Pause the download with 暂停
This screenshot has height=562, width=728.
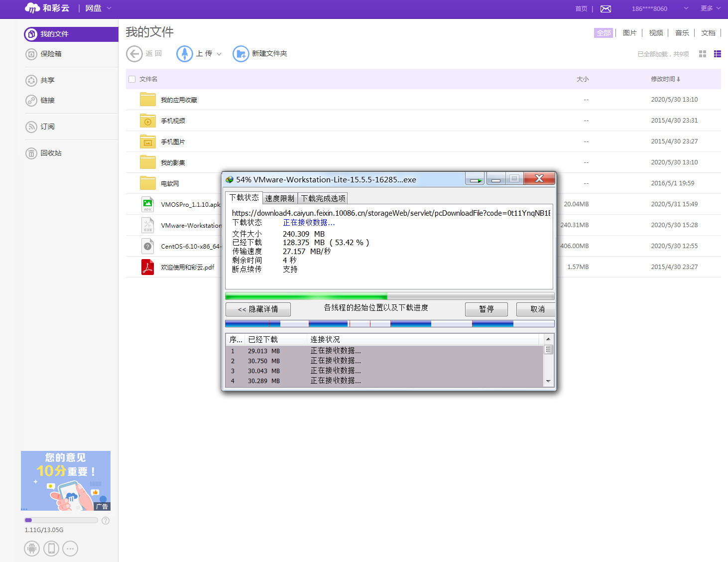(486, 309)
